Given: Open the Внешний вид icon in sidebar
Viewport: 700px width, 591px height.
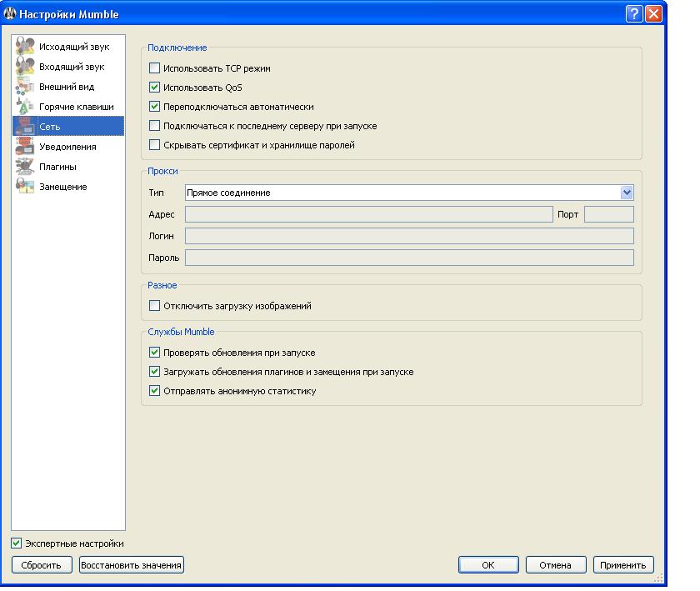Looking at the screenshot, I should pyautogui.click(x=25, y=87).
